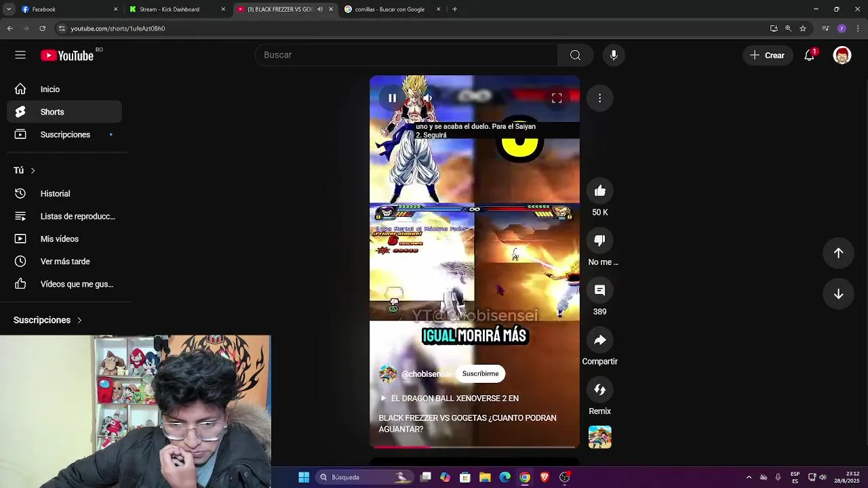Select Inicio in the sidebar

pyautogui.click(x=64, y=89)
